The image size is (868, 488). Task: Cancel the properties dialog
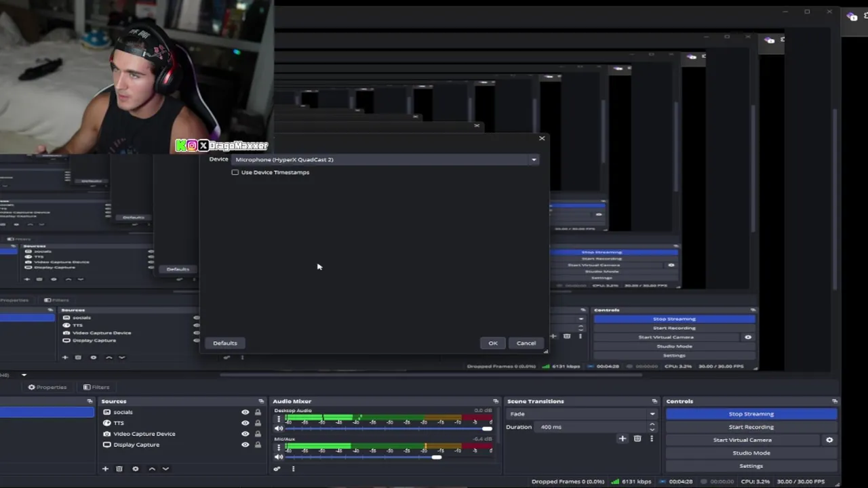tap(526, 343)
